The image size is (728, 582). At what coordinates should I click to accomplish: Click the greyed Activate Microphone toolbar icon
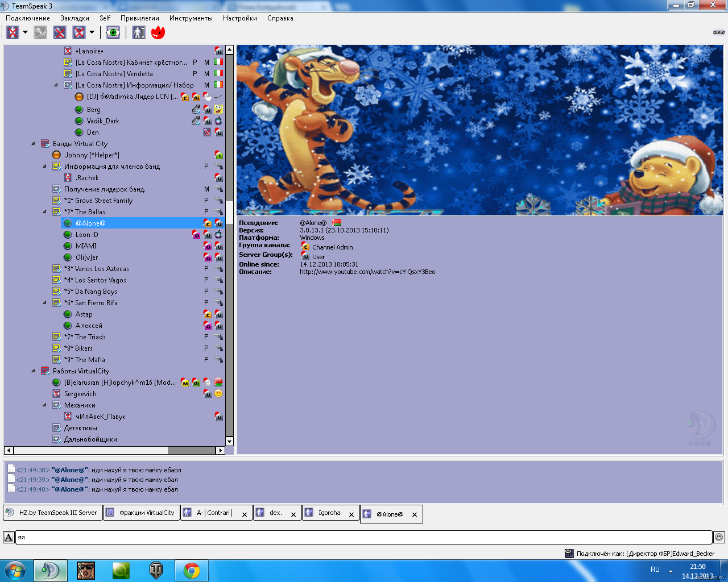pos(40,32)
